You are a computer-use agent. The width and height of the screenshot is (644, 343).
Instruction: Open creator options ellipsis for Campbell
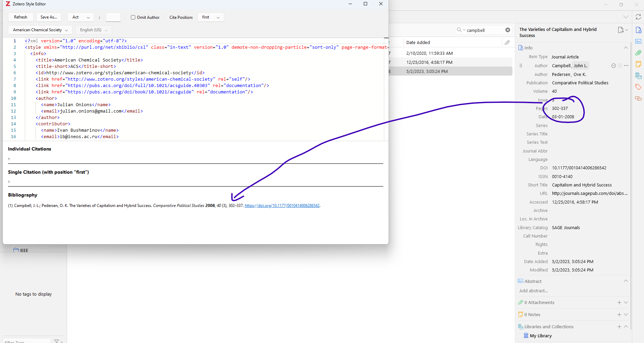626,66
